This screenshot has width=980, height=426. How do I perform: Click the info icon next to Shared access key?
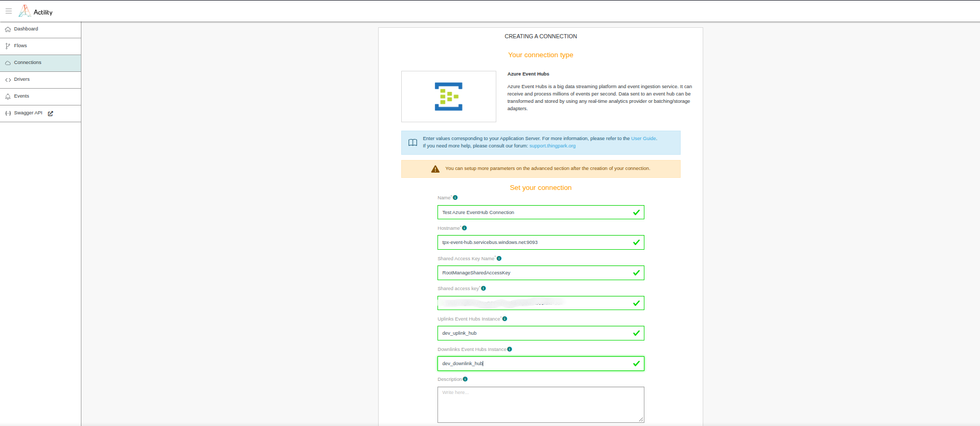click(484, 289)
